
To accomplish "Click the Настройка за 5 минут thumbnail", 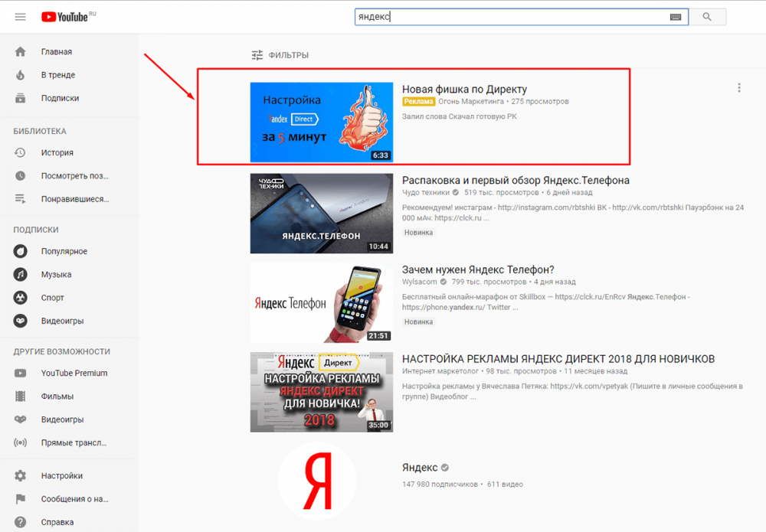I will (322, 122).
